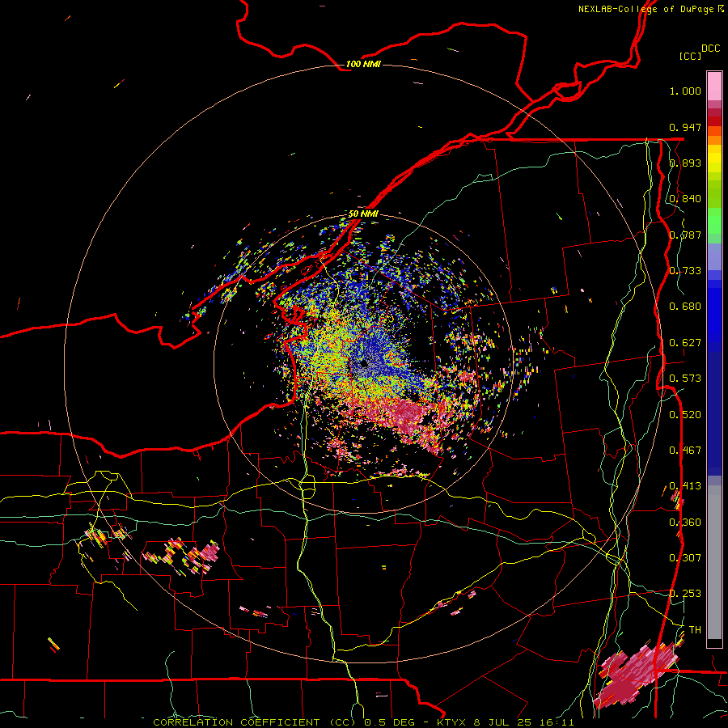Viewport: 728px width, 728px height.
Task: Select the 0.787 scale value
Action: (685, 235)
